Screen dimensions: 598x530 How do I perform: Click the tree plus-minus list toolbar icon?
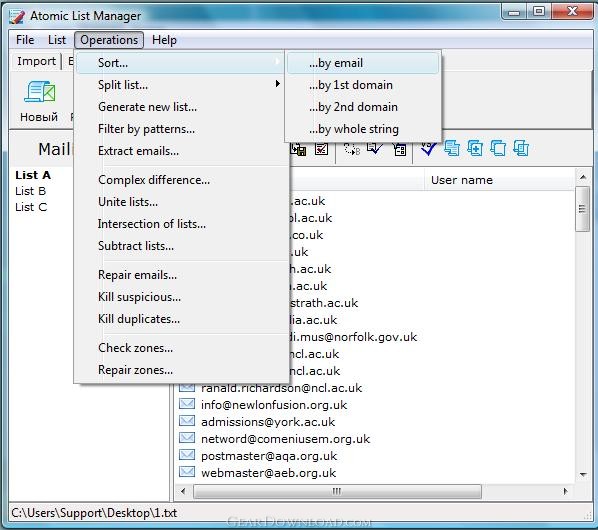pyautogui.click(x=399, y=149)
